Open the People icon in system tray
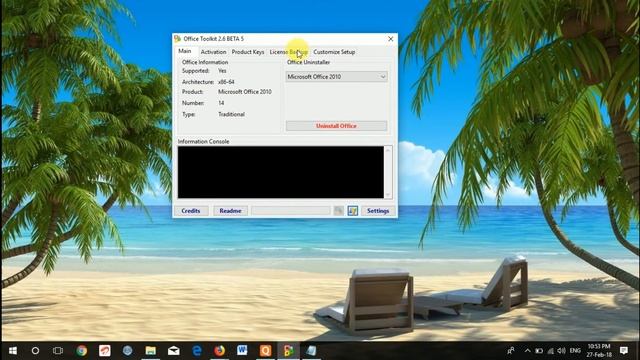The image size is (640, 360). tap(511, 351)
